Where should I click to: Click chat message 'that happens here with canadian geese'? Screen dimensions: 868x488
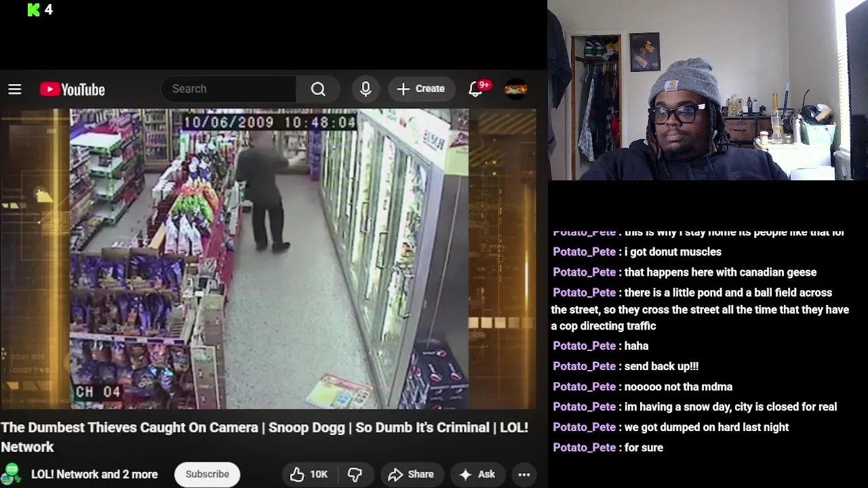click(x=720, y=272)
